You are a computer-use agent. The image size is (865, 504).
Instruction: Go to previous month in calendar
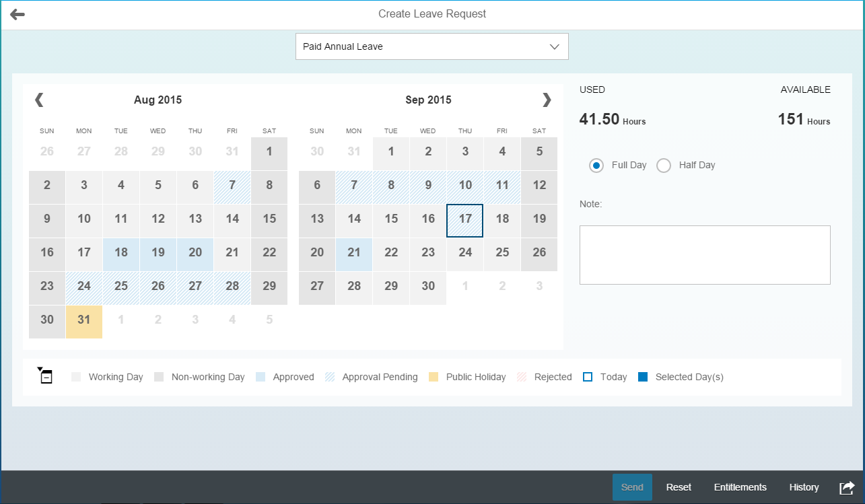click(x=39, y=100)
